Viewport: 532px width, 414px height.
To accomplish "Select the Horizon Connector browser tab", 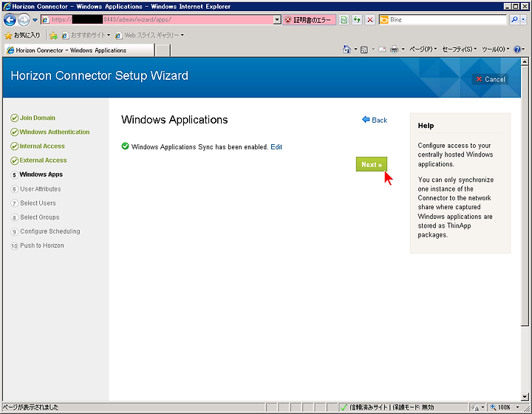I will point(79,50).
